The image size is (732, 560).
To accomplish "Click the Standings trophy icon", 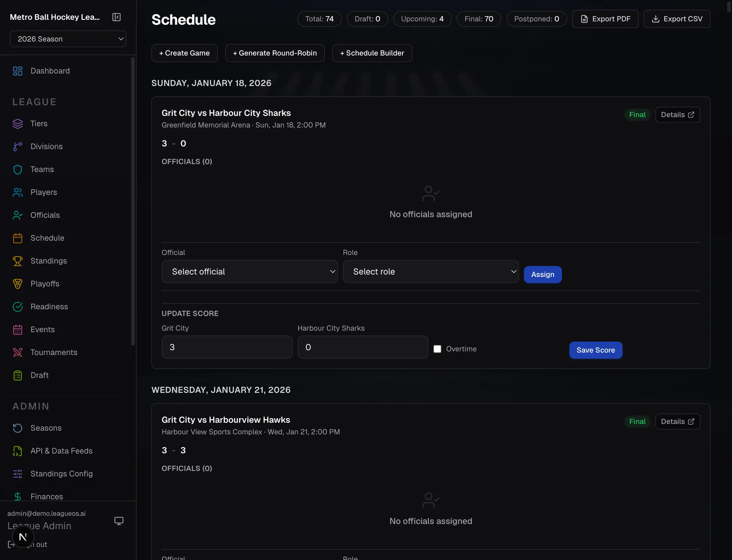I will coord(18,261).
